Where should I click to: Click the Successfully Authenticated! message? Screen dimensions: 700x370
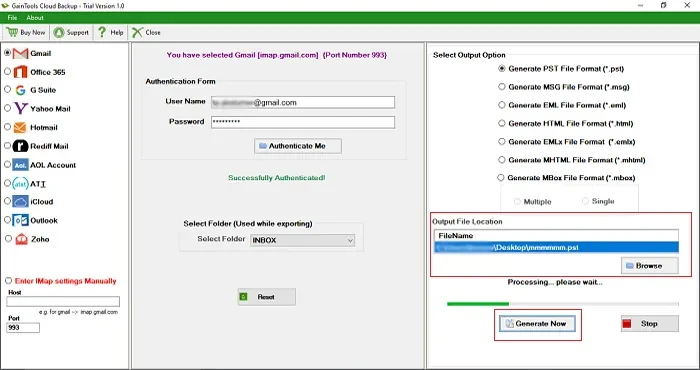click(277, 178)
